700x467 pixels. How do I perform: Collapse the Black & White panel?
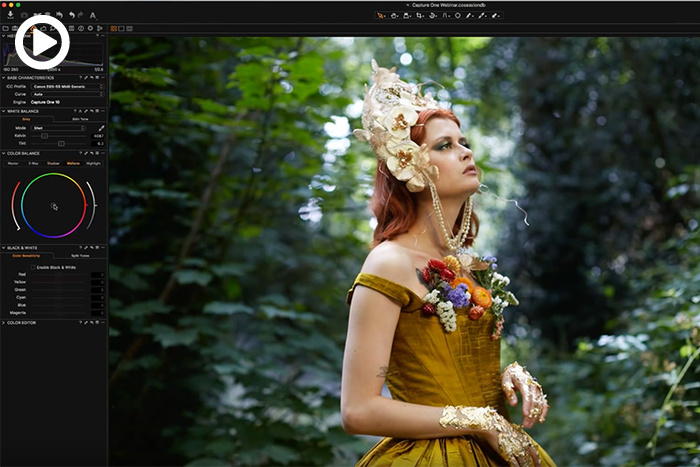pyautogui.click(x=4, y=248)
